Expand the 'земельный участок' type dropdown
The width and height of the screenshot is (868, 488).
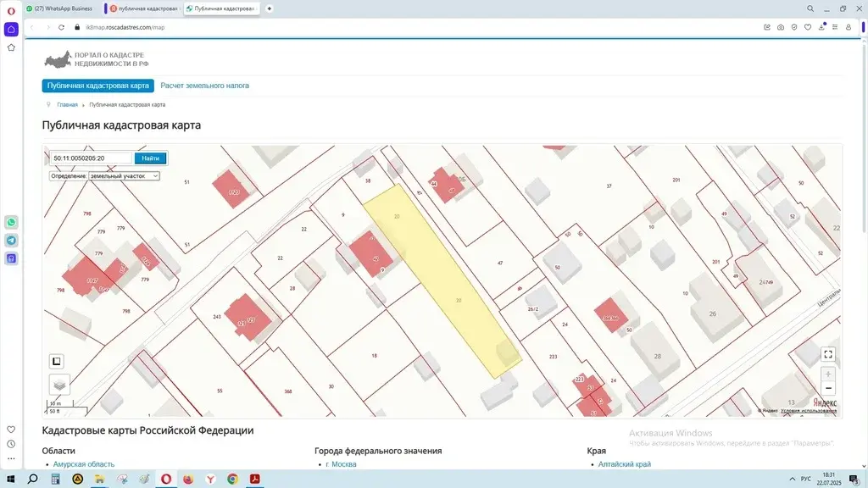coord(124,176)
